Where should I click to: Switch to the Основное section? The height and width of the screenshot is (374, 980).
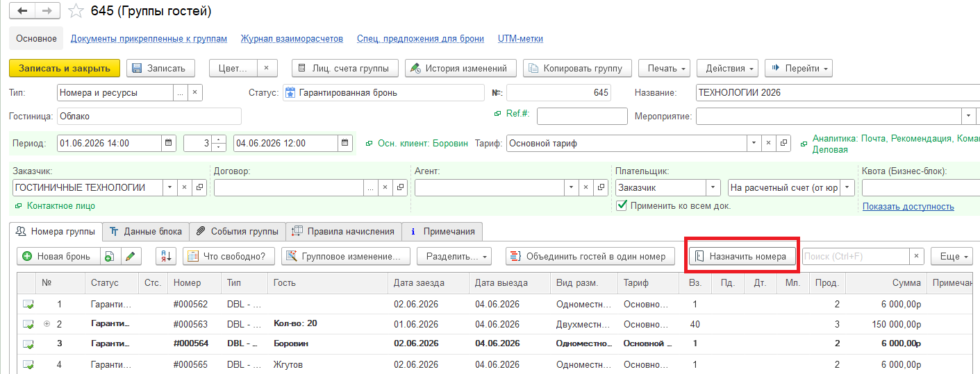[36, 39]
